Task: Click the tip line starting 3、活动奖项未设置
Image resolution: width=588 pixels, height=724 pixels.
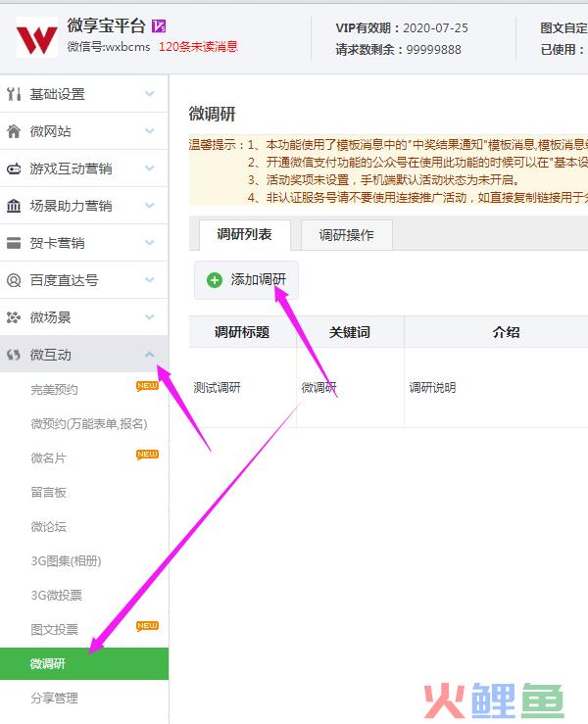Action: point(383,179)
